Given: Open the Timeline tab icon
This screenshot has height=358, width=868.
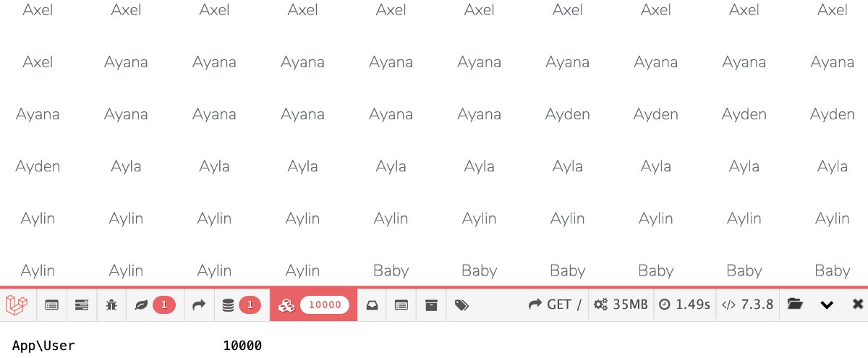Looking at the screenshot, I should pos(82,305).
